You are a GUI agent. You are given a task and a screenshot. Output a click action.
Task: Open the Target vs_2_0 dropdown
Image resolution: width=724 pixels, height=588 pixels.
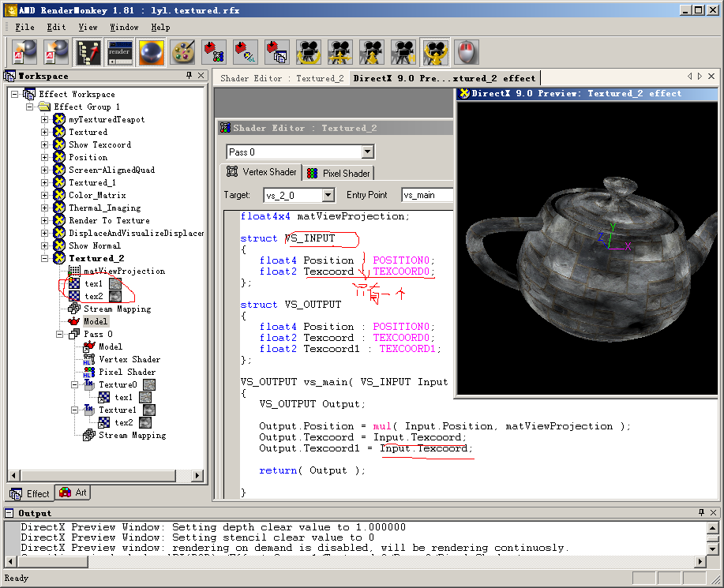pyautogui.click(x=328, y=195)
